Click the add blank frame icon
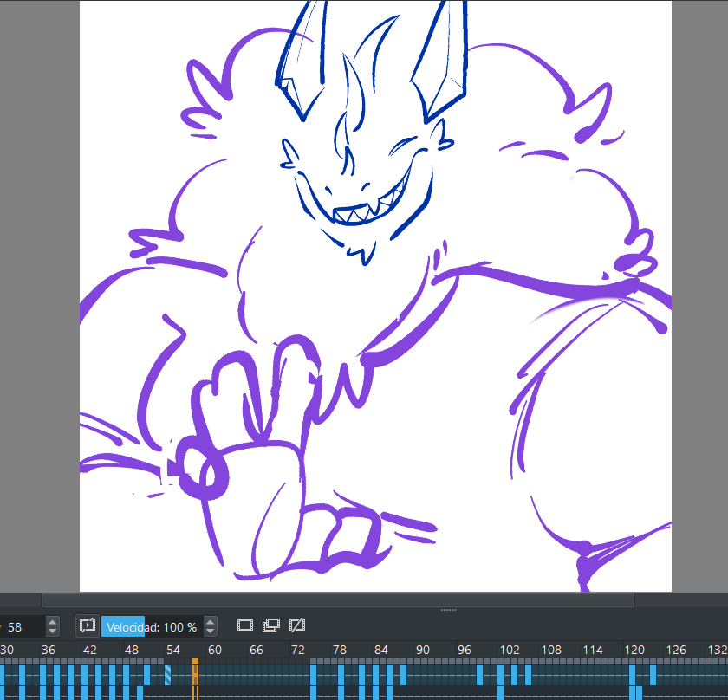Viewport: 728px width, 700px height. pyautogui.click(x=244, y=625)
